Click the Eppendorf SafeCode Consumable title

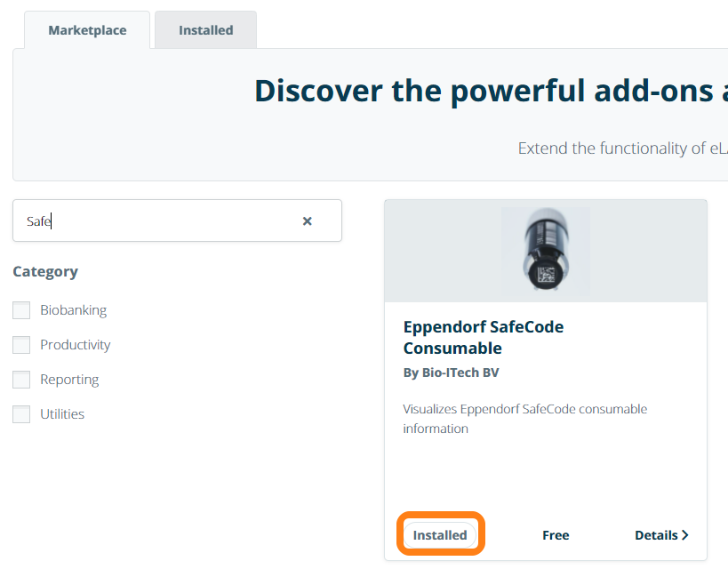coord(483,337)
